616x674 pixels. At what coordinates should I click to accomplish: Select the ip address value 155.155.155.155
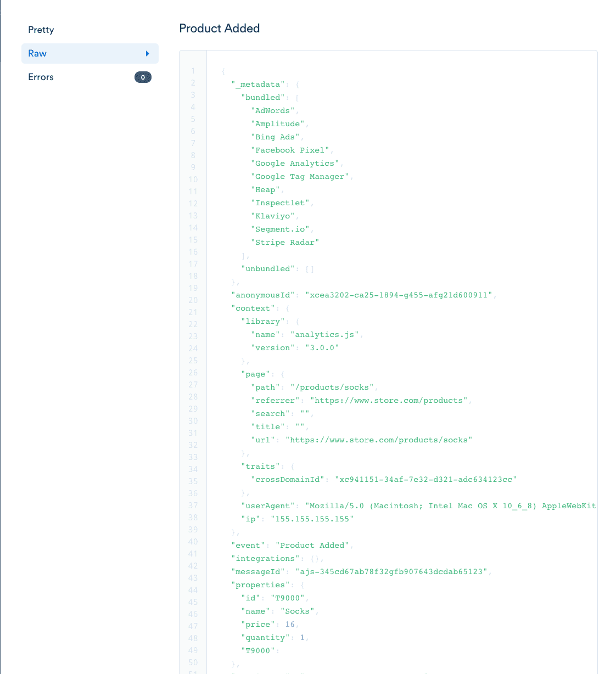(312, 519)
